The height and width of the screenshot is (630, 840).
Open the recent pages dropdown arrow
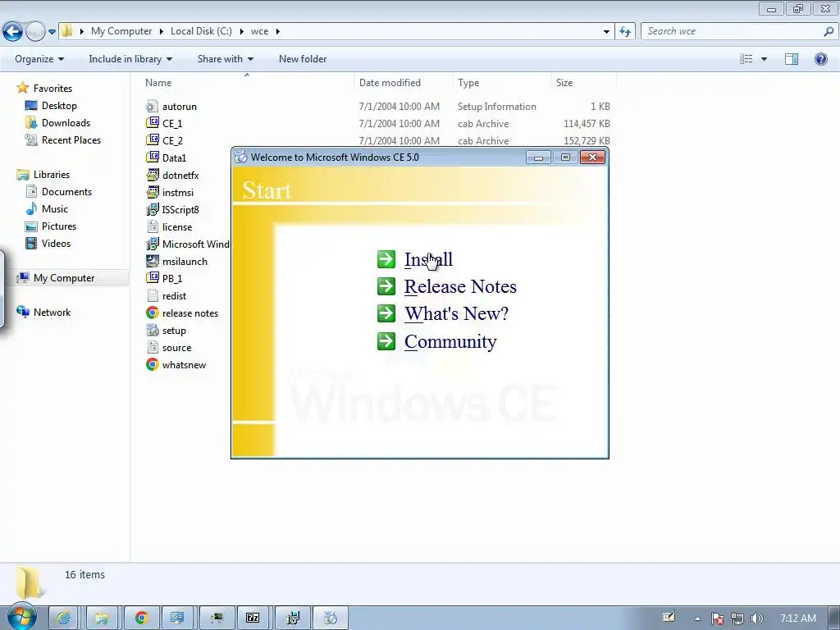click(52, 32)
